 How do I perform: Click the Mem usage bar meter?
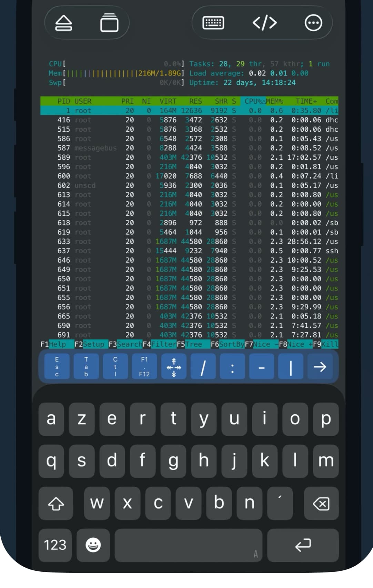click(116, 73)
